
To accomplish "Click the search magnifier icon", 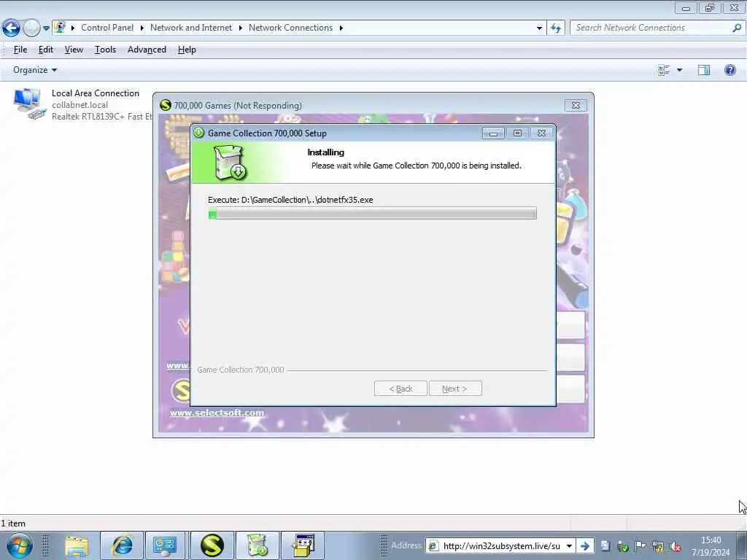I will coord(737,28).
